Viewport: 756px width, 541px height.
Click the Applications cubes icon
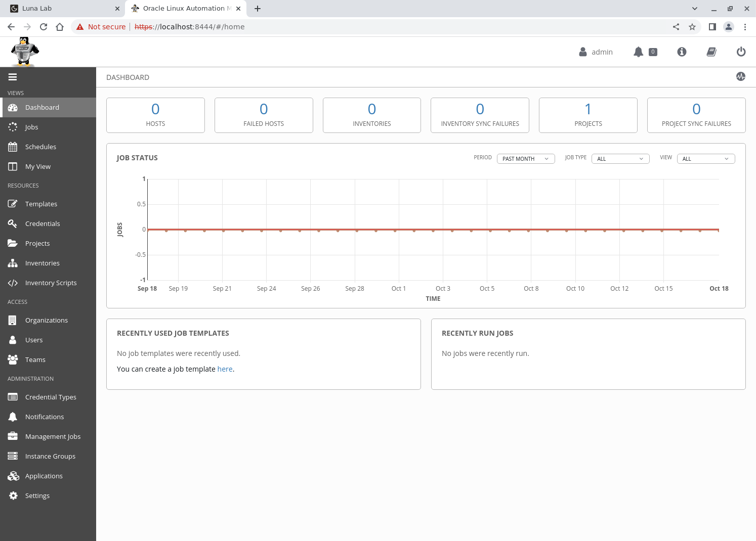click(x=13, y=476)
